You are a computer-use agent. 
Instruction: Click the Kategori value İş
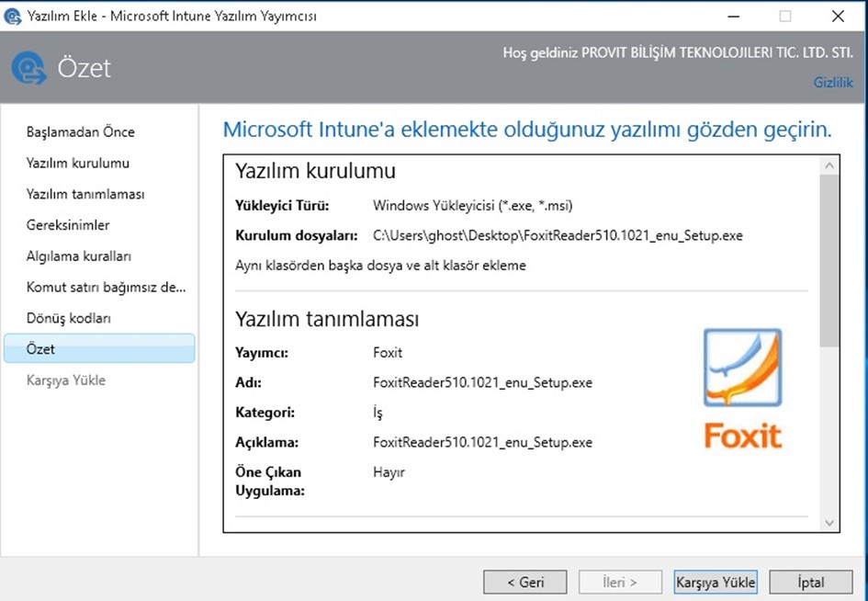[x=378, y=413]
